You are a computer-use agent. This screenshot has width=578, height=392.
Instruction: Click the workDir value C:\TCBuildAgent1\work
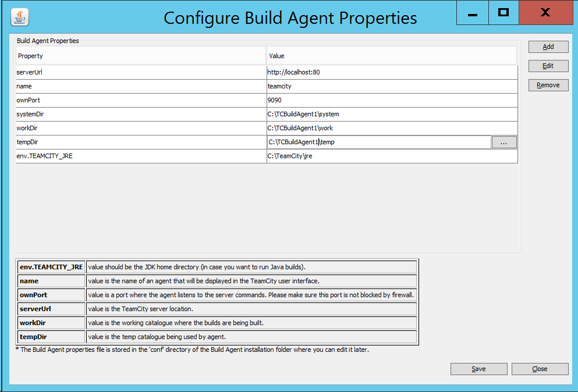[392, 128]
